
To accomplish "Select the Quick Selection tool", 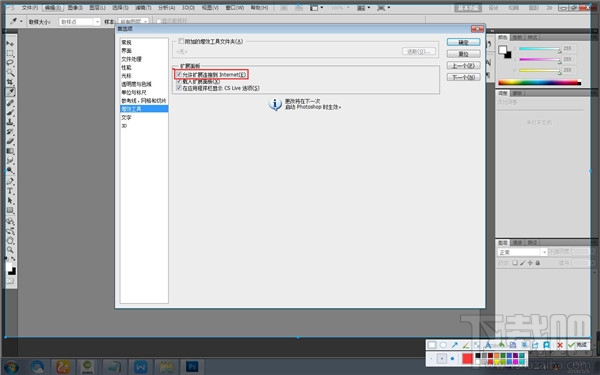I will (10, 72).
